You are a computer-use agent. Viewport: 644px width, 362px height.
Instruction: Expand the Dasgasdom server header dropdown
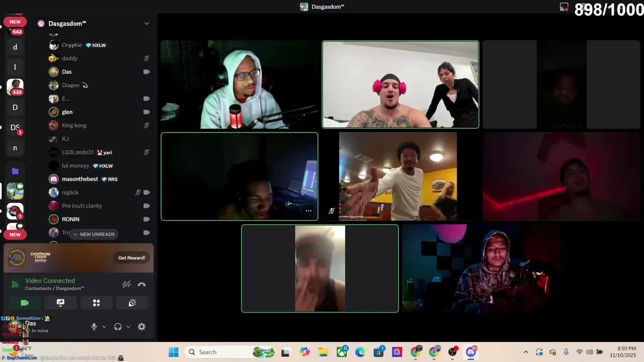pyautogui.click(x=146, y=24)
